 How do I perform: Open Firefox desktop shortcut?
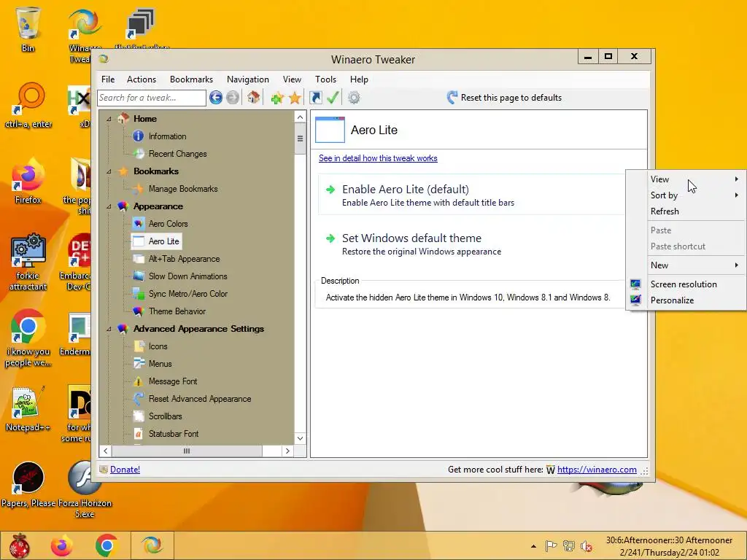[x=28, y=182]
